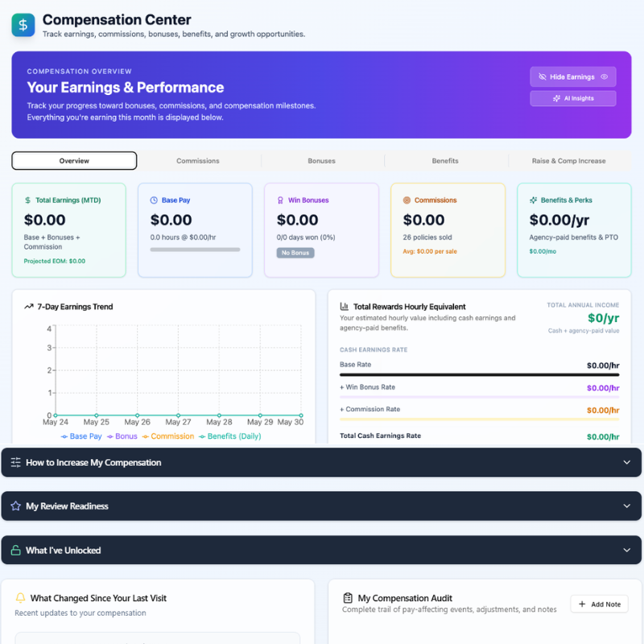Toggle the eye icon right of Hide Earnings
The height and width of the screenshot is (644, 644).
[605, 76]
